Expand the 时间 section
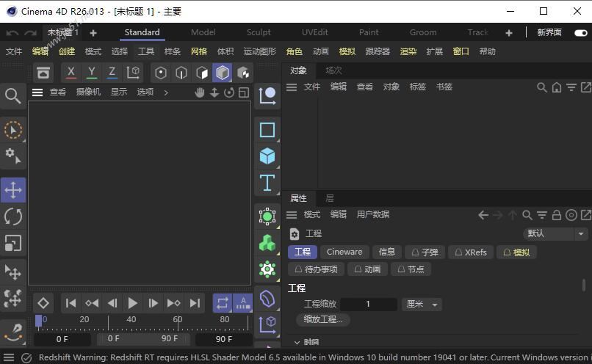592x364 pixels. (x=297, y=342)
